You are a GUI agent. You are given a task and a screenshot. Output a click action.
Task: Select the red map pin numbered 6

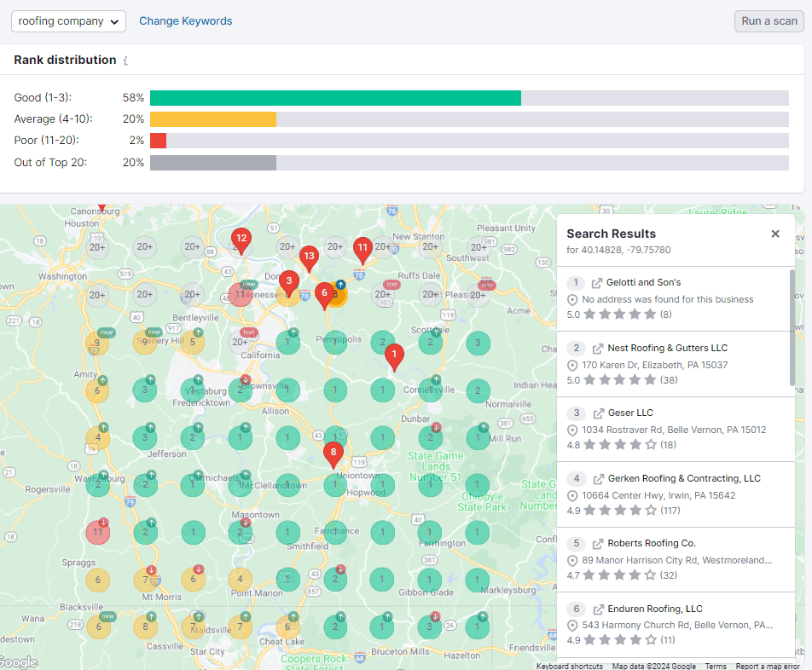(x=324, y=296)
